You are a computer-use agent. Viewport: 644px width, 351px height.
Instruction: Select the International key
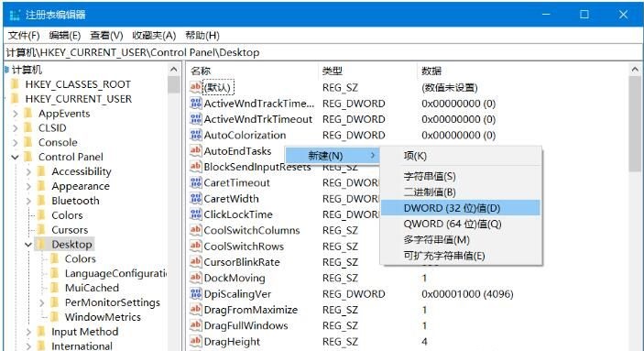[x=82, y=346]
